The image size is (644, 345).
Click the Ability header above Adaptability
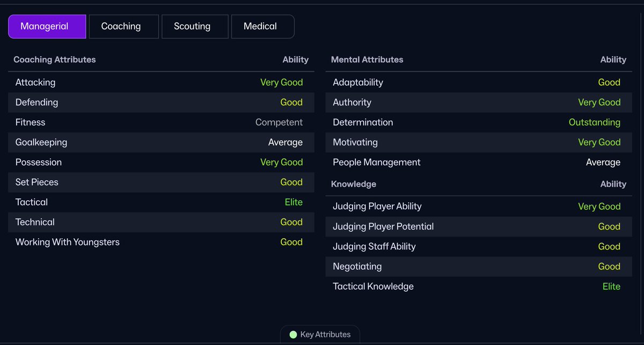click(x=613, y=60)
